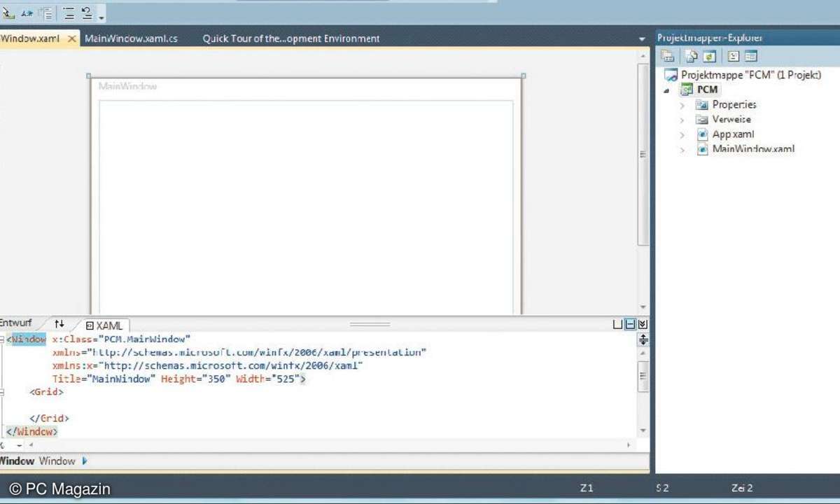
Task: Click the splitter handle between designer and XAML
Action: click(370, 324)
